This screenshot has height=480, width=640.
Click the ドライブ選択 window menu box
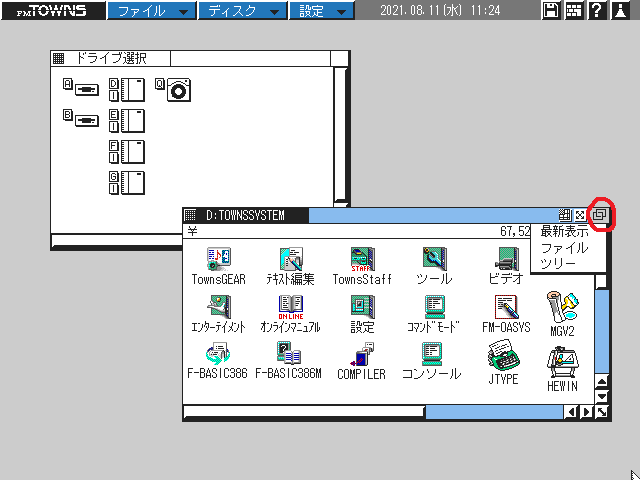click(59, 58)
